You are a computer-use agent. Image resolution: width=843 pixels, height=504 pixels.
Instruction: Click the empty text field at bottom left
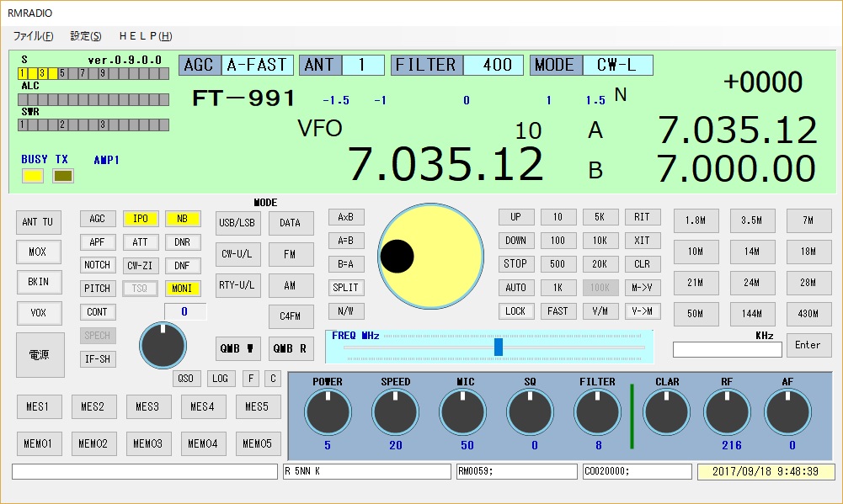click(x=145, y=472)
